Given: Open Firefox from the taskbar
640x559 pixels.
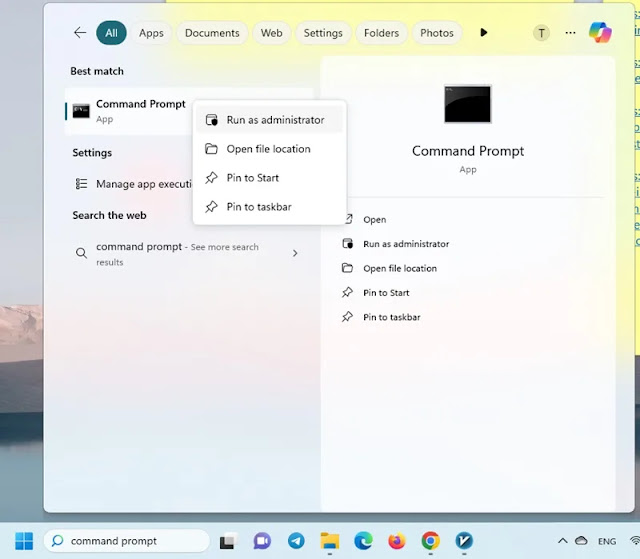Looking at the screenshot, I should click(x=397, y=541).
